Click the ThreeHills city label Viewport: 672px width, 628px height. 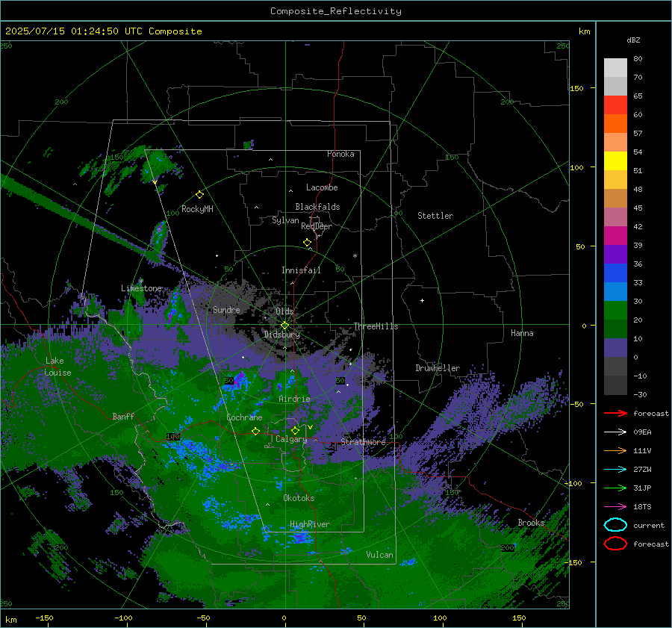(x=376, y=326)
